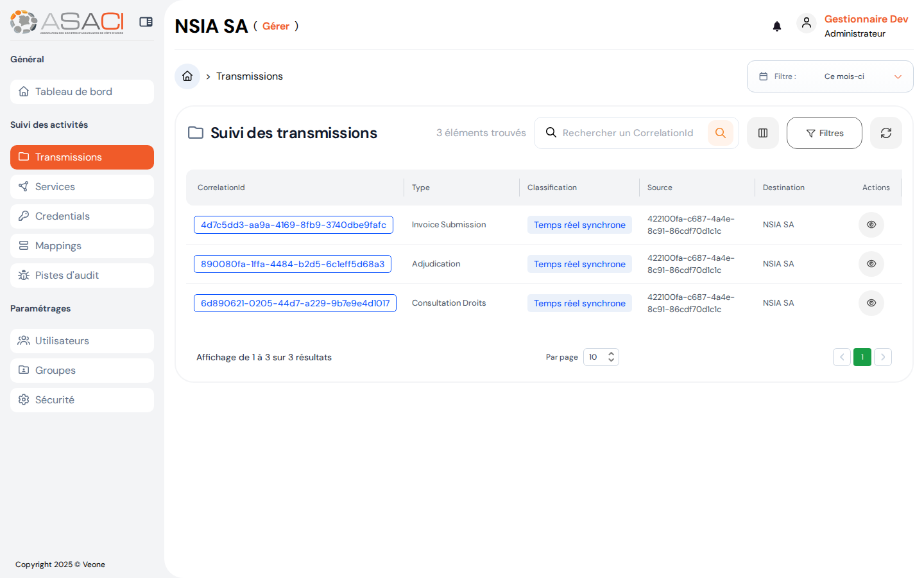This screenshot has width=924, height=578.
Task: View details of the Adjudication transmission
Action: [x=871, y=263]
